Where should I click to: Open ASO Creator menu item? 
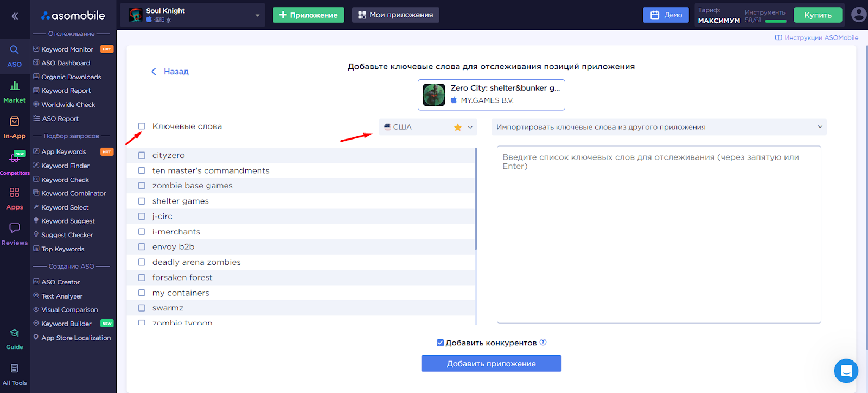coord(61,282)
